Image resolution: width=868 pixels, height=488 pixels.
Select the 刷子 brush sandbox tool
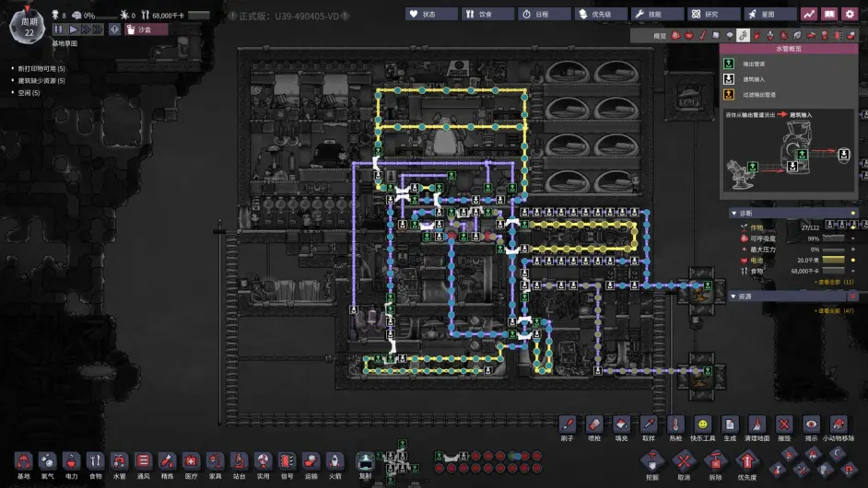point(567,429)
